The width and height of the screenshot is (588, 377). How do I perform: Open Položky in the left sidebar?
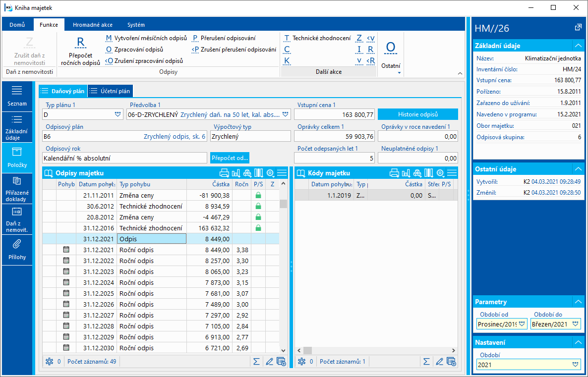(x=17, y=158)
